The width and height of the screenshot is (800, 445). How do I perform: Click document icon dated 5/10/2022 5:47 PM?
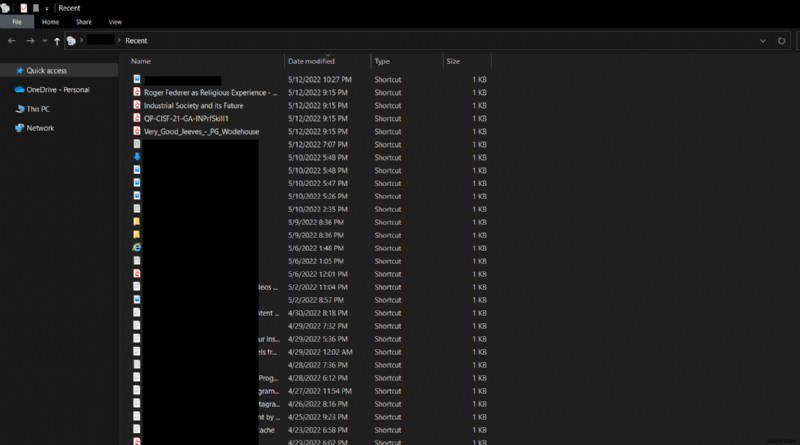(x=137, y=183)
